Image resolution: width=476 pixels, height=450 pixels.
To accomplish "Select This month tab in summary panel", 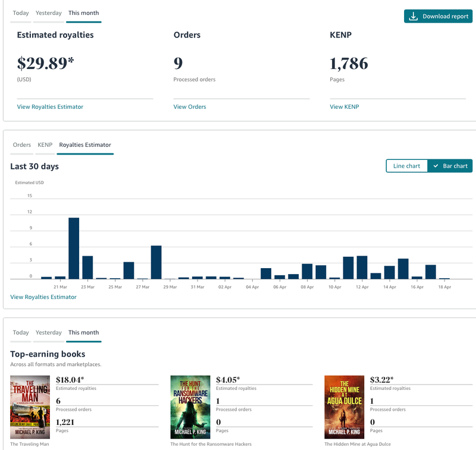I will [x=83, y=13].
